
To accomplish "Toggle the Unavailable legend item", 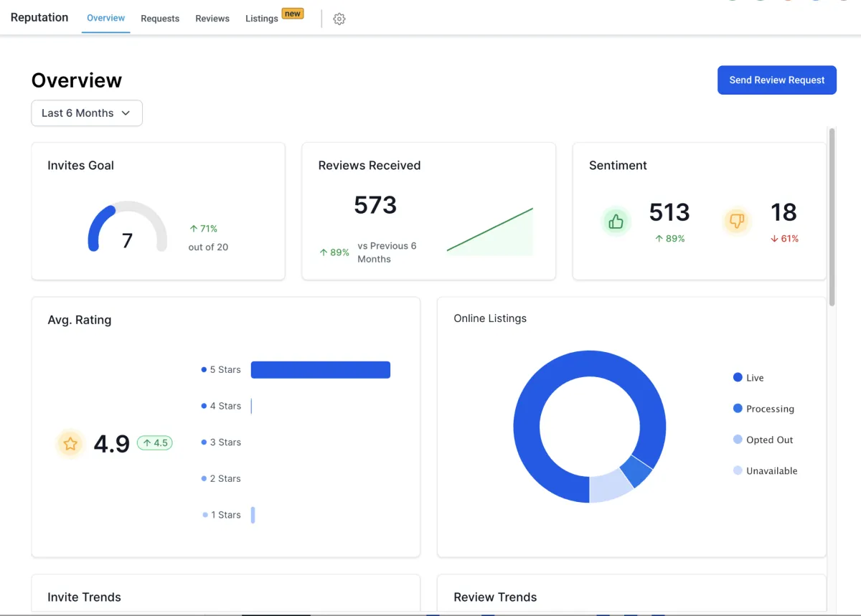I will [x=765, y=471].
